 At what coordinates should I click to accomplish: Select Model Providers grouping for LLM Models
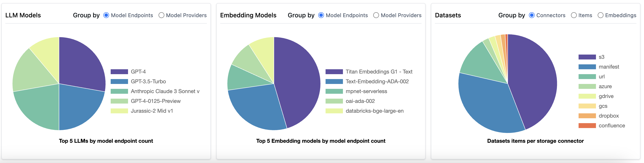[x=161, y=15]
